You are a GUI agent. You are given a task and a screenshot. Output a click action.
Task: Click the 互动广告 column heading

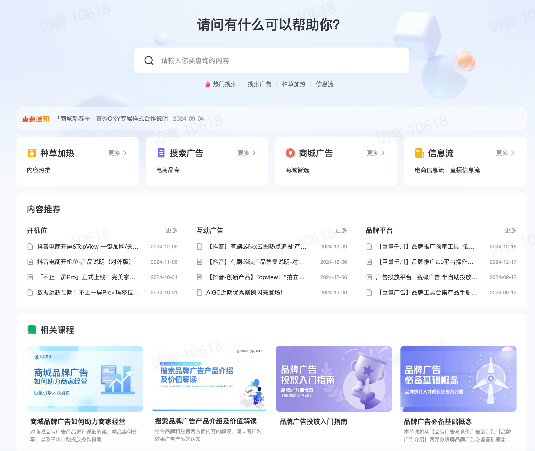[210, 231]
